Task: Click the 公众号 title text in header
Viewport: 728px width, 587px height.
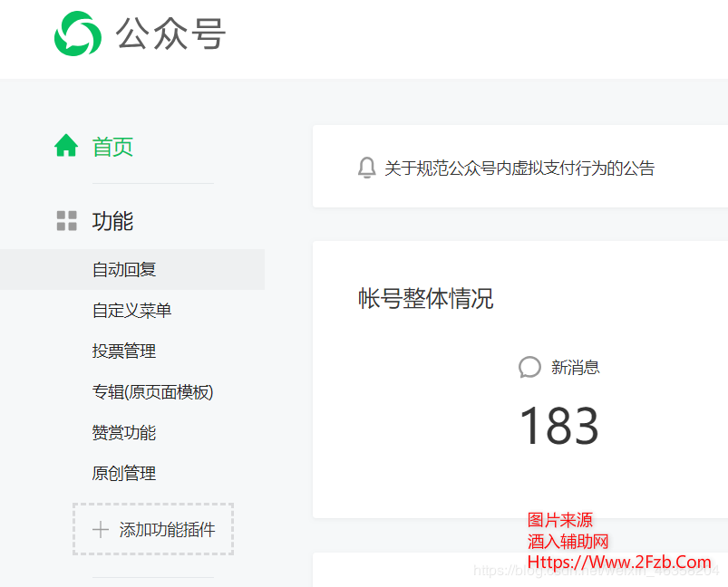Action: click(170, 34)
